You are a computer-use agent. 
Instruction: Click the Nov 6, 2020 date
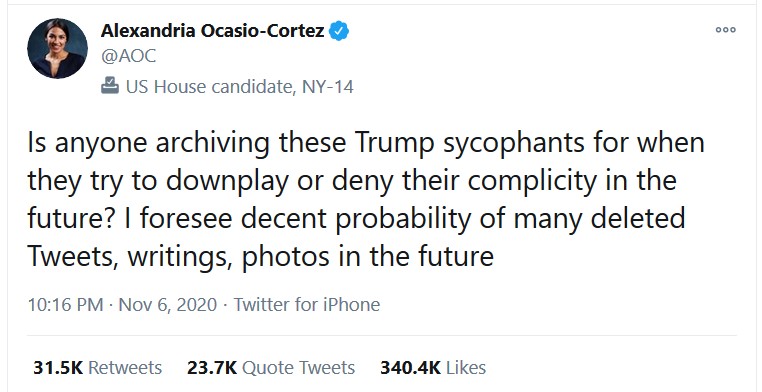pyautogui.click(x=168, y=305)
